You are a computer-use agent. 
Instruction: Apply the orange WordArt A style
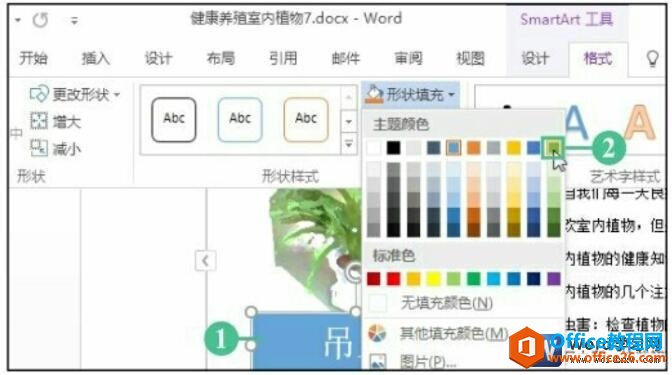tap(639, 122)
